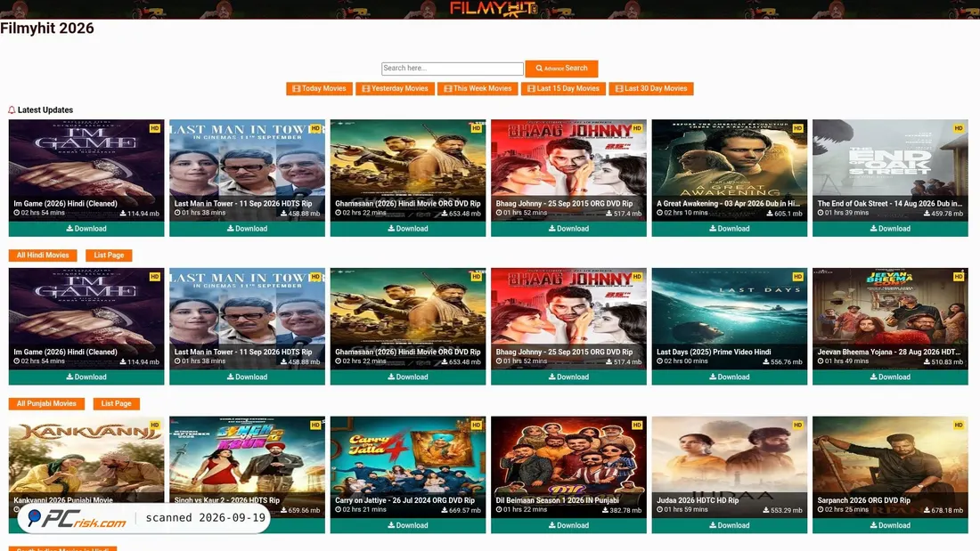Click 'The End of Oak Street - 14 Aug 2026' title
The image size is (980, 551).
tap(889, 204)
